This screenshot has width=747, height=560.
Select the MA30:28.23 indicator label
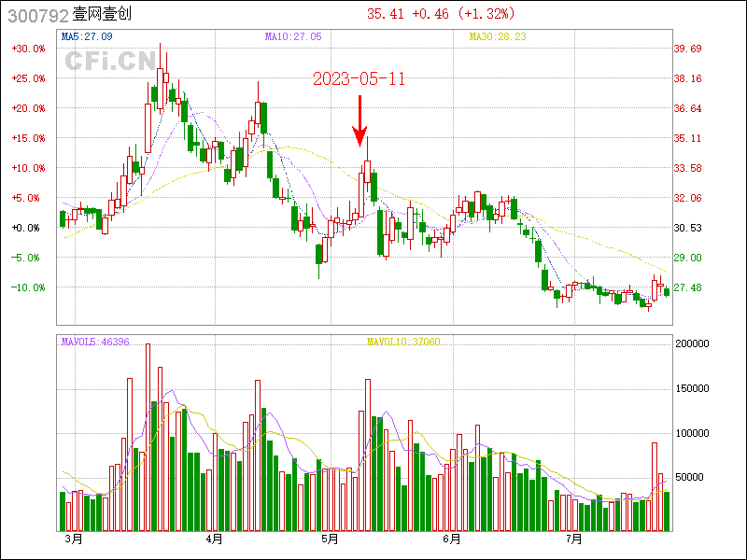[498, 36]
